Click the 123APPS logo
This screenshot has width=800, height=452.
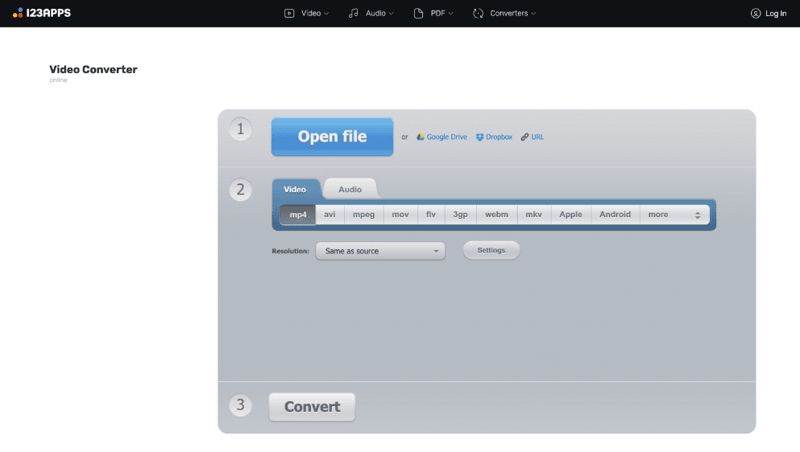(x=42, y=13)
